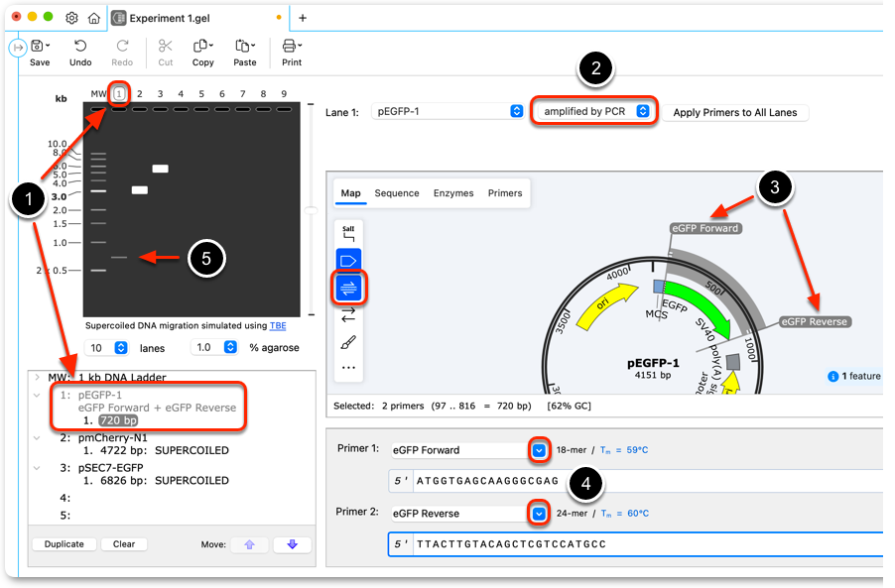Viewport: 895px width, 588px height.
Task: Select the 6826 bp SUPERCOILED entry
Action: (x=156, y=481)
